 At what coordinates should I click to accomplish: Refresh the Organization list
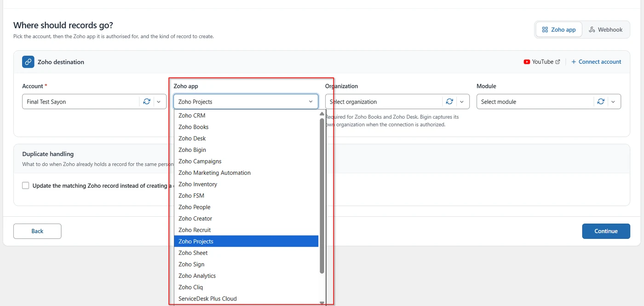click(x=449, y=102)
